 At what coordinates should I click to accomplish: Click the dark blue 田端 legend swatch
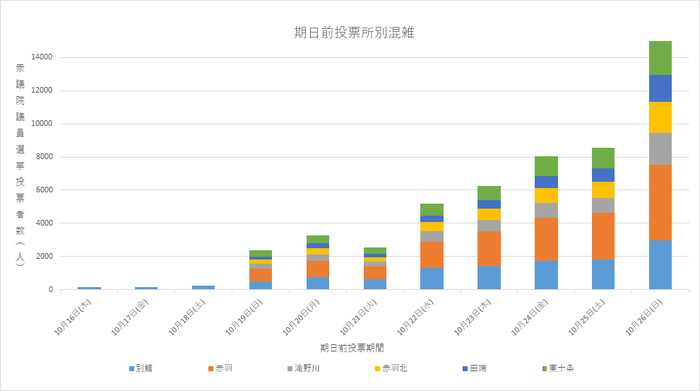coord(465,369)
